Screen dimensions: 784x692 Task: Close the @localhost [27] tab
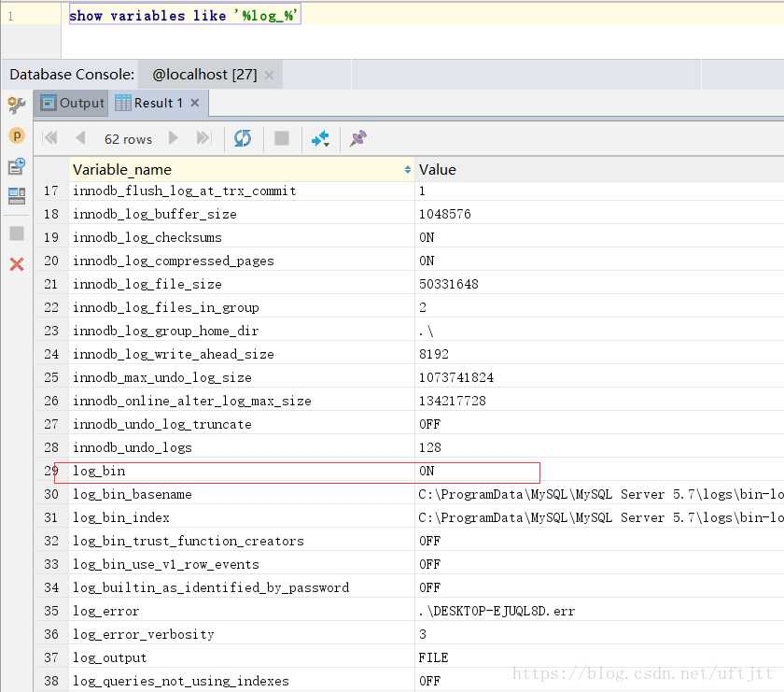click(x=269, y=76)
